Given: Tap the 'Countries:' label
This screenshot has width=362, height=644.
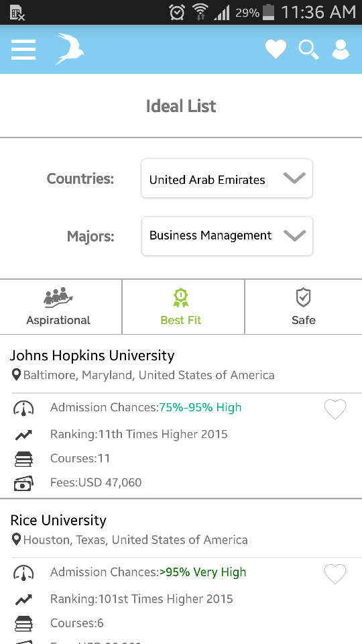Looking at the screenshot, I should pyautogui.click(x=80, y=178).
